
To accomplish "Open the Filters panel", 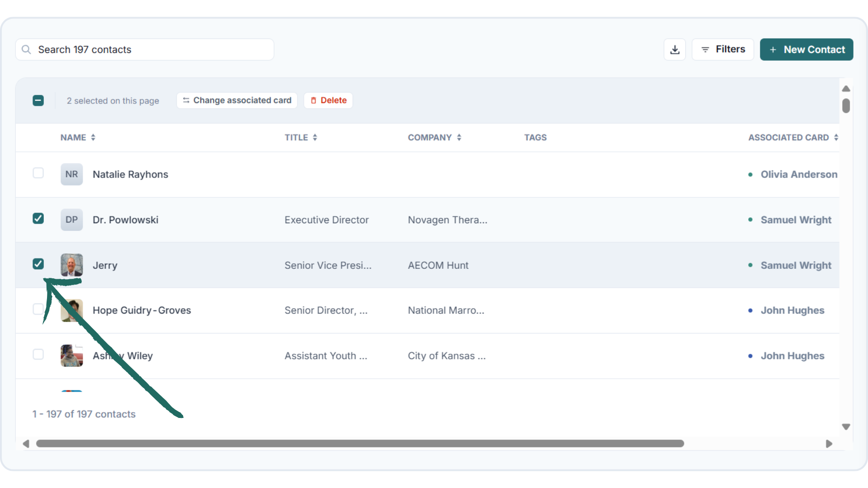I will tap(722, 49).
